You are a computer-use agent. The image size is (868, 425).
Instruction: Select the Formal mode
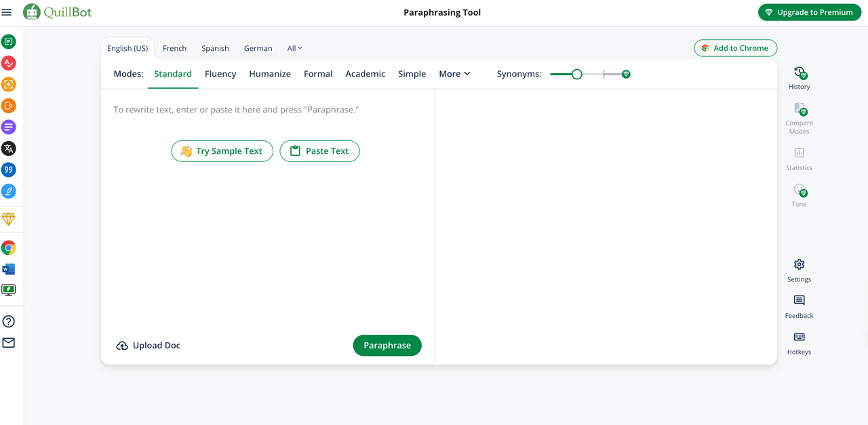318,74
